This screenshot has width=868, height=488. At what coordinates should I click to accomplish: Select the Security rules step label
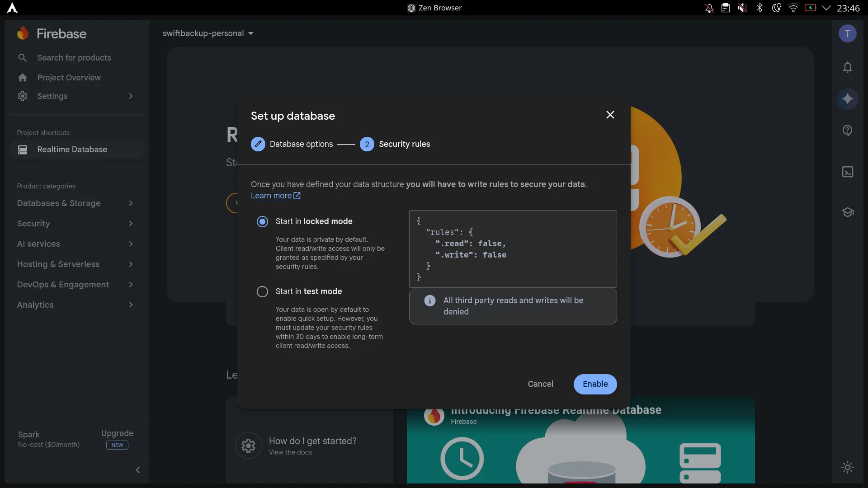pyautogui.click(x=404, y=144)
